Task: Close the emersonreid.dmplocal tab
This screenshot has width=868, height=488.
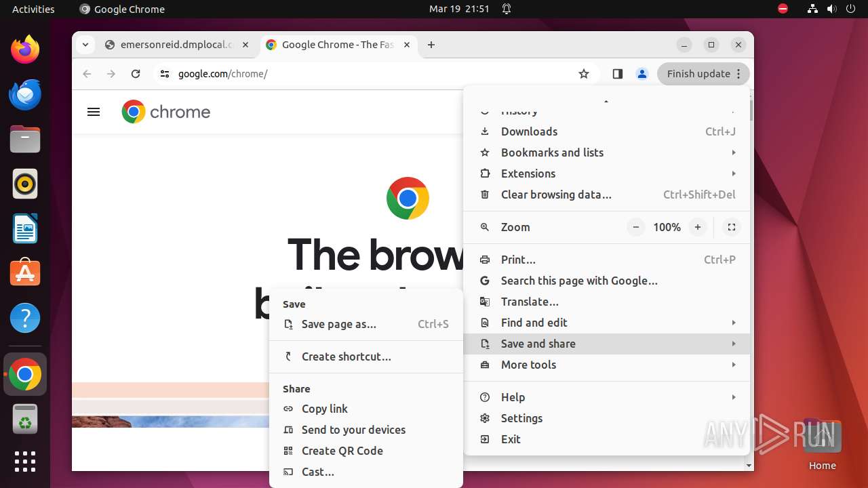Action: (x=245, y=45)
